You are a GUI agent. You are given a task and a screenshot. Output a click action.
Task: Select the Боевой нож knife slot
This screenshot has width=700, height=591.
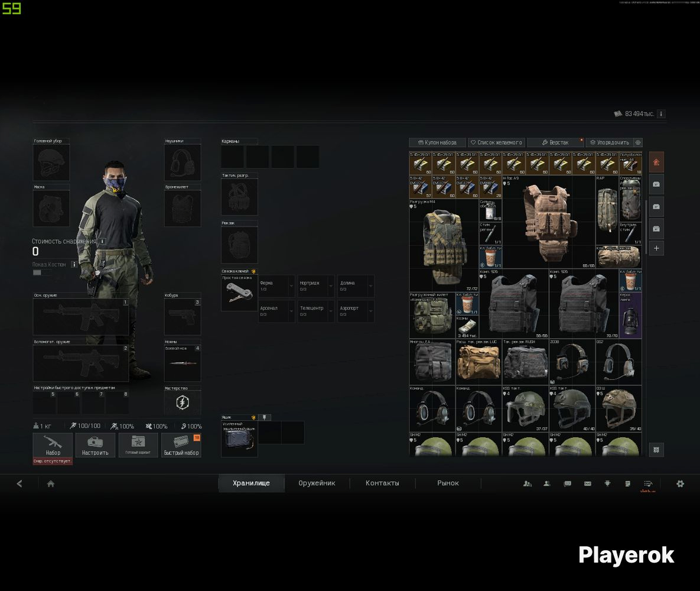182,363
